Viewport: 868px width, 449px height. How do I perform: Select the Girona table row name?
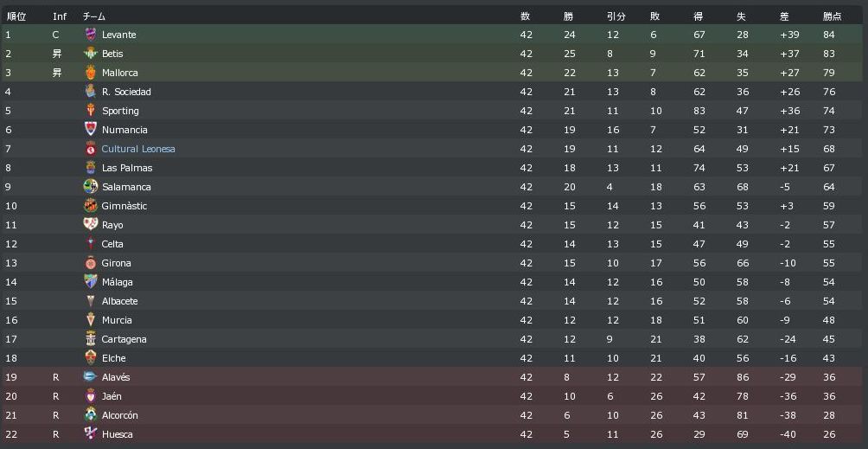tap(116, 263)
